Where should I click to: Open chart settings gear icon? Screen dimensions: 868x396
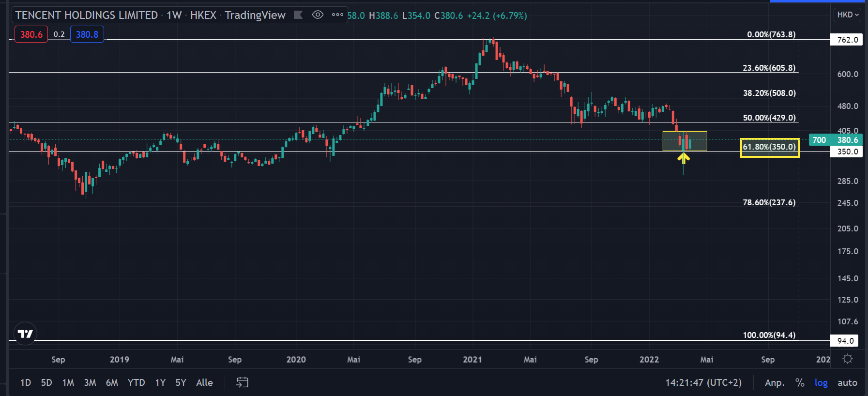pos(847,359)
